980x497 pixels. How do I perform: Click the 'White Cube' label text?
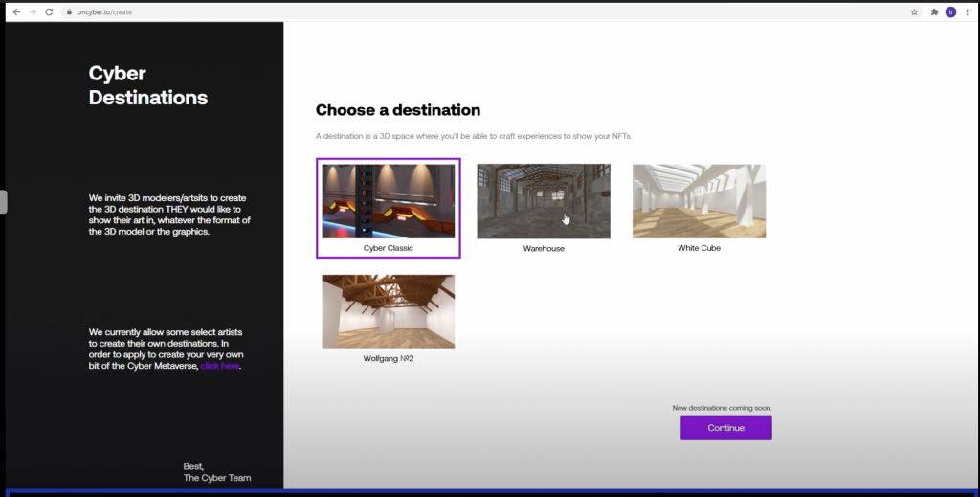click(x=699, y=248)
